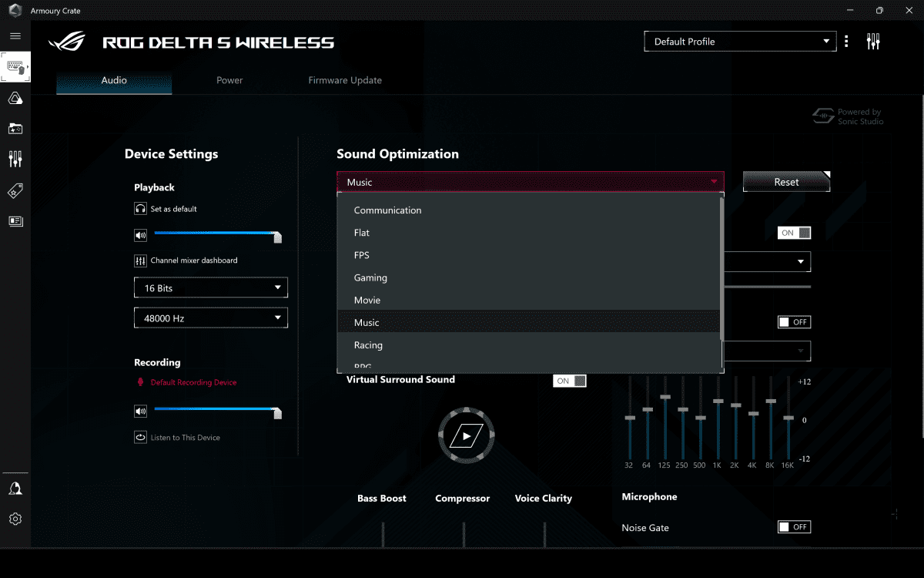924x578 pixels.
Task: Click the Reset button
Action: pos(786,182)
